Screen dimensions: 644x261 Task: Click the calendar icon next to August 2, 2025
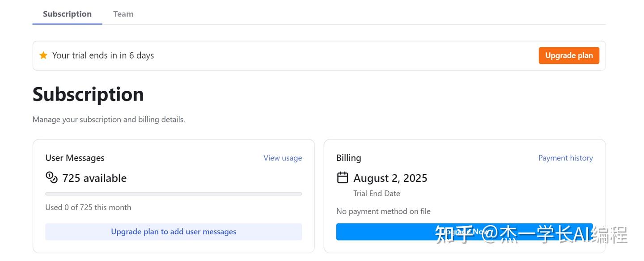[343, 177]
